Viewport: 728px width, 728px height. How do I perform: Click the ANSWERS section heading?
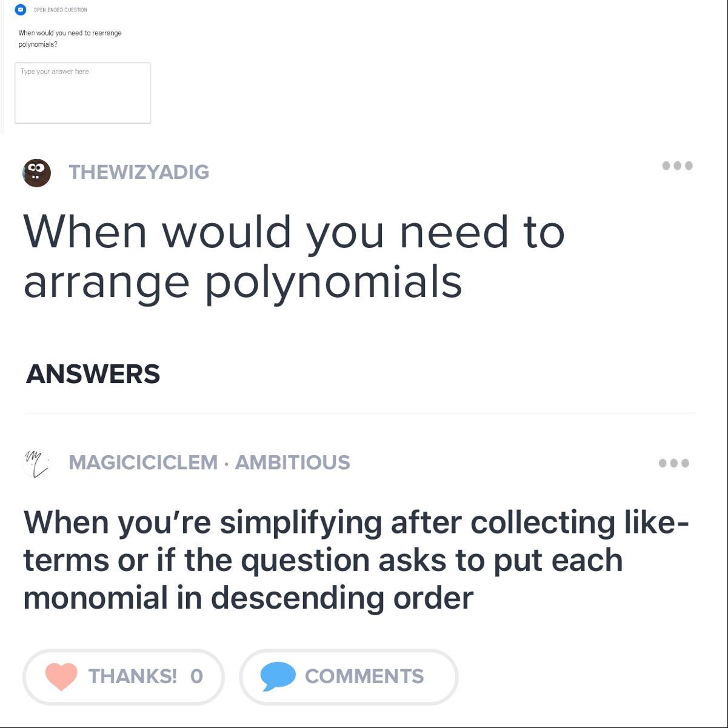click(x=93, y=374)
